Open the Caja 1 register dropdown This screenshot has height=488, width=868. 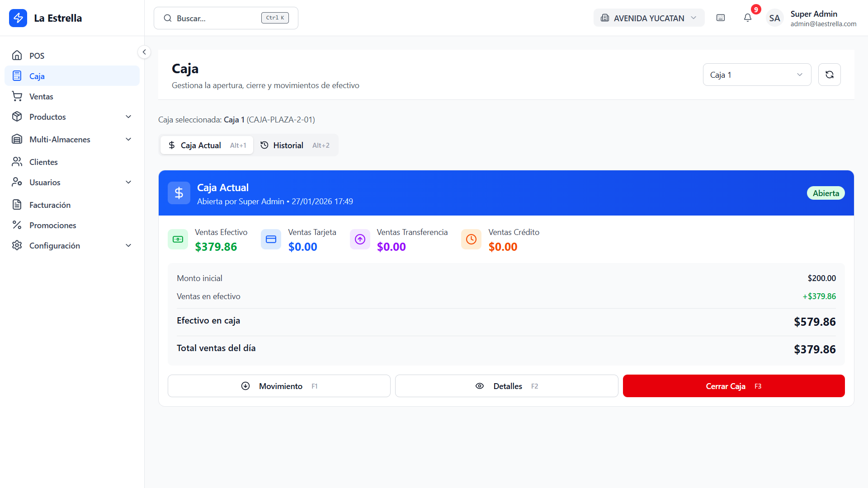(x=757, y=75)
